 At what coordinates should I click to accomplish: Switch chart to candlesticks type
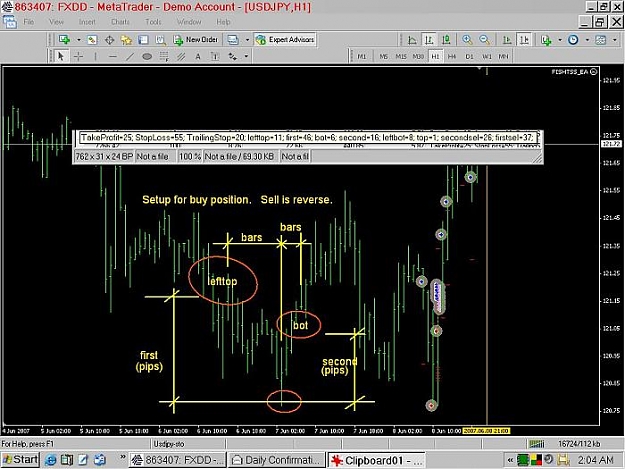pyautogui.click(x=446, y=39)
